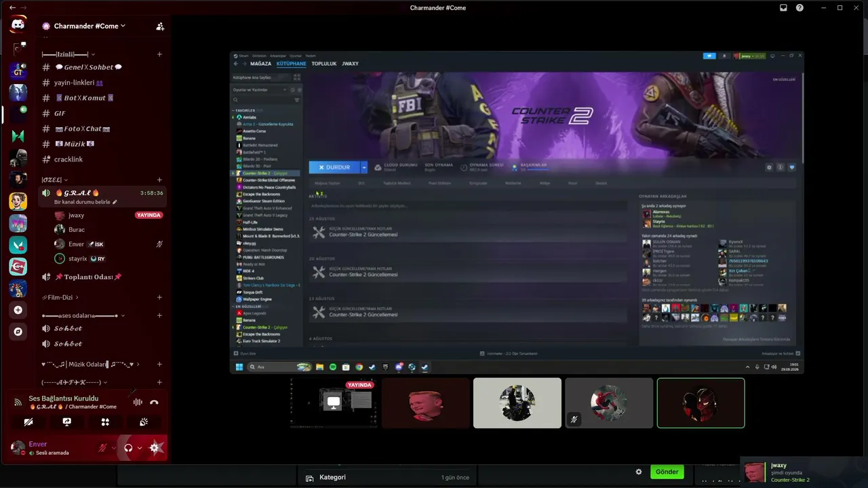Viewport: 868px width, 488px height.
Task: Switch to the TOPLULUK tab in Steam
Action: tap(324, 64)
